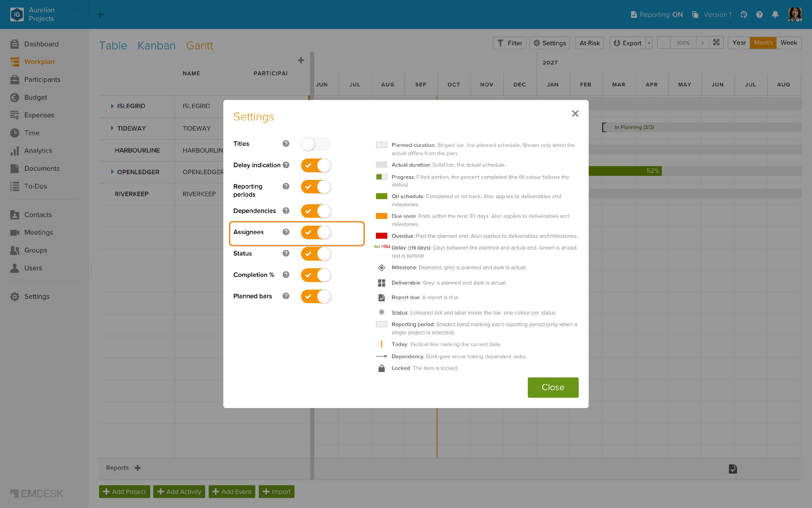812x508 pixels.
Task: Click the 100% zoom level field
Action: pos(683,43)
